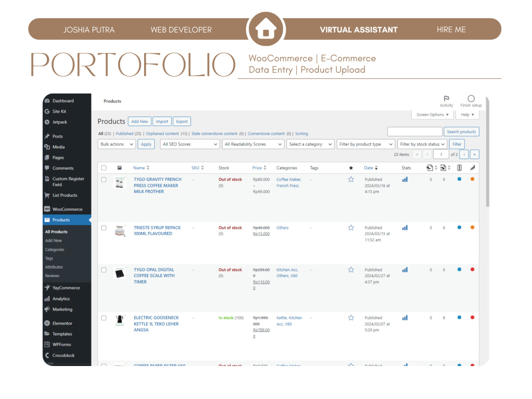
Task: Click the Elementor icon
Action: (47, 323)
